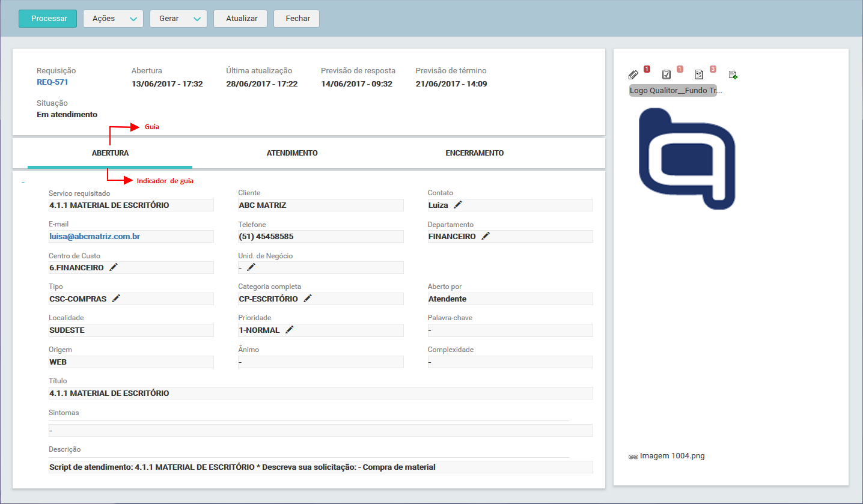
Task: Switch to the Atendimento tab
Action: [292, 153]
